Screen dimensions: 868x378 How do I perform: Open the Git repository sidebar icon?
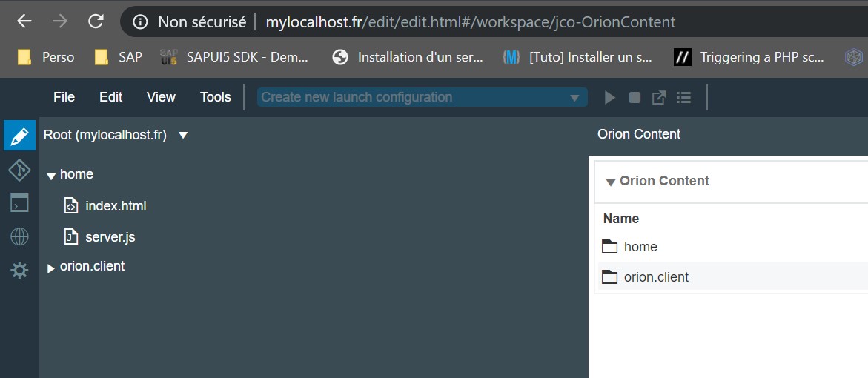pos(19,170)
